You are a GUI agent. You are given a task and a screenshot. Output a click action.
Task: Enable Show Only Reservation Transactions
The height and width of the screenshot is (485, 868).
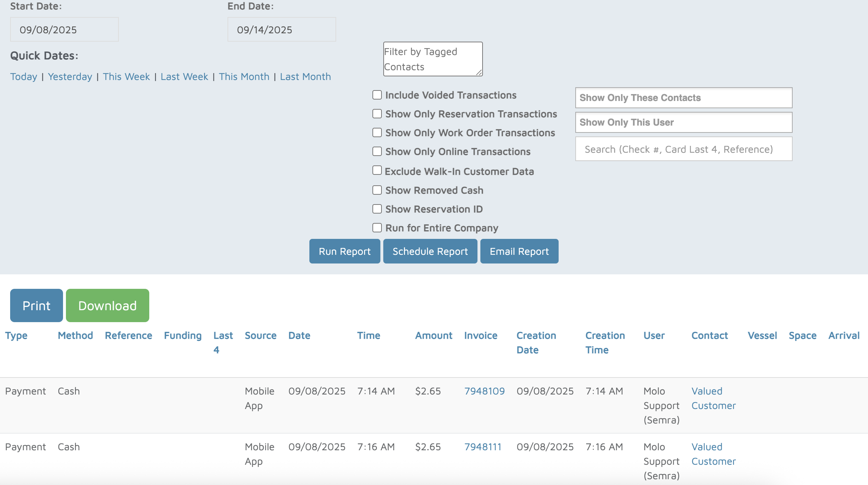pos(377,114)
